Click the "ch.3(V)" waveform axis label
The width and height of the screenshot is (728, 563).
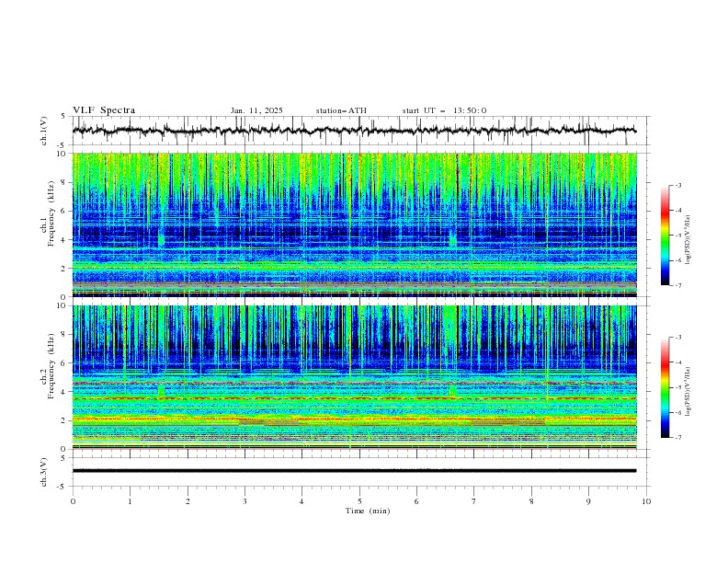click(44, 472)
